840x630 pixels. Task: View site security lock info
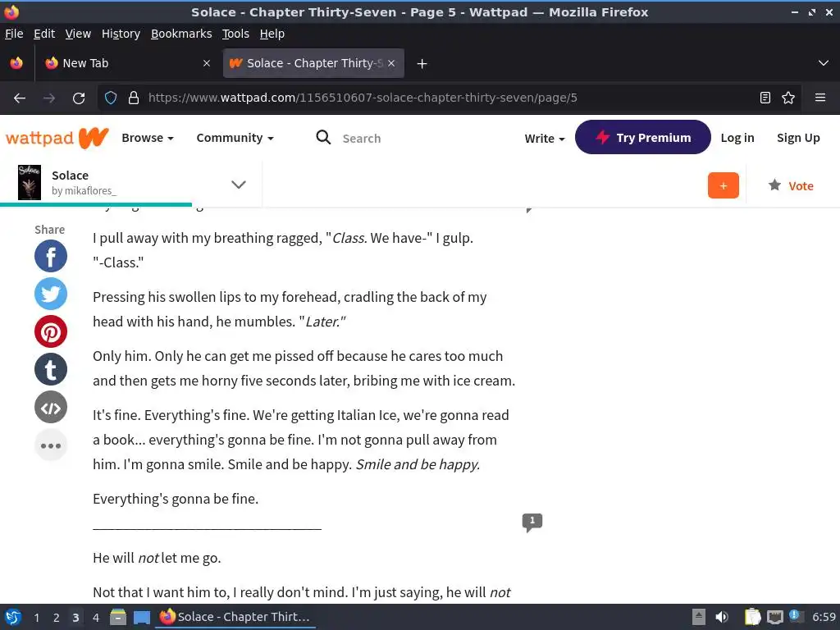[x=134, y=98]
